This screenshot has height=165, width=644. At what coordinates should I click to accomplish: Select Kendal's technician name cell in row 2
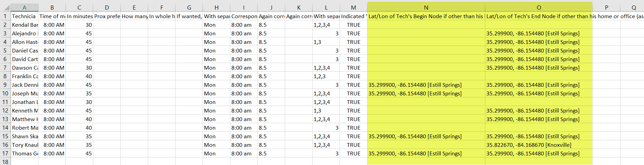25,25
